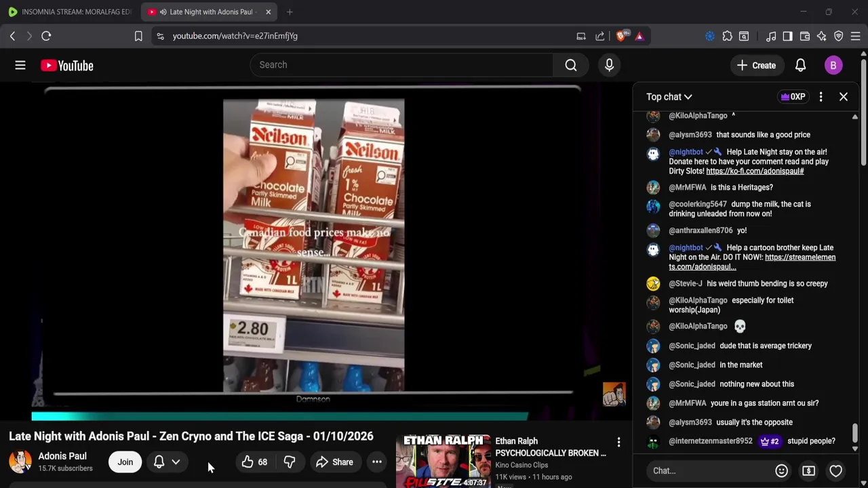Open the 0XP points badge
This screenshot has width=868, height=488.
(793, 97)
